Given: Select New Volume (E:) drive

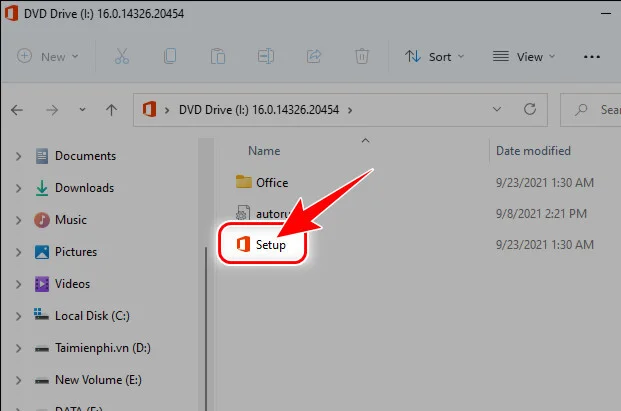Looking at the screenshot, I should pos(98,380).
